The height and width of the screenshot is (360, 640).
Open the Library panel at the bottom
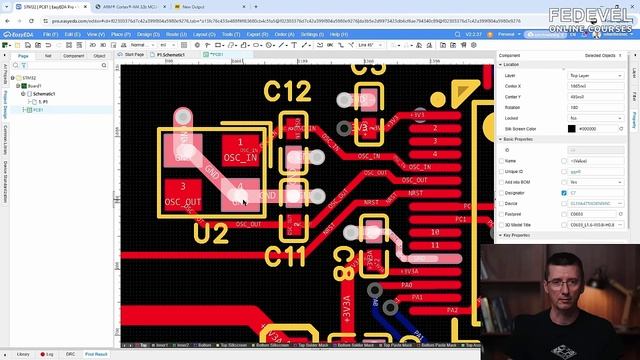[x=23, y=354]
